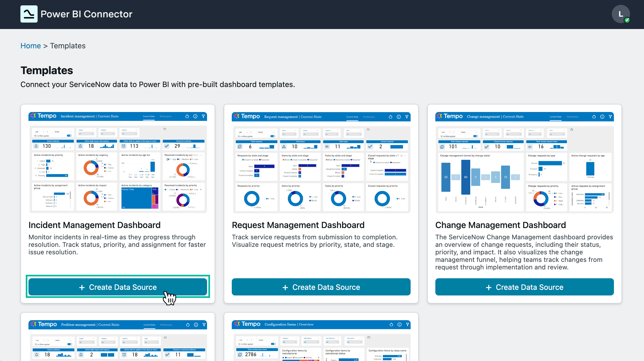Click the Change management funnel chart
The height and width of the screenshot is (361, 644).
click(x=481, y=182)
